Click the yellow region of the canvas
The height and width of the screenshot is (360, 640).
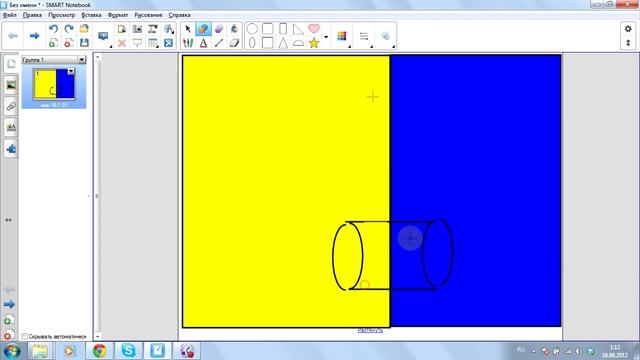tap(286, 191)
